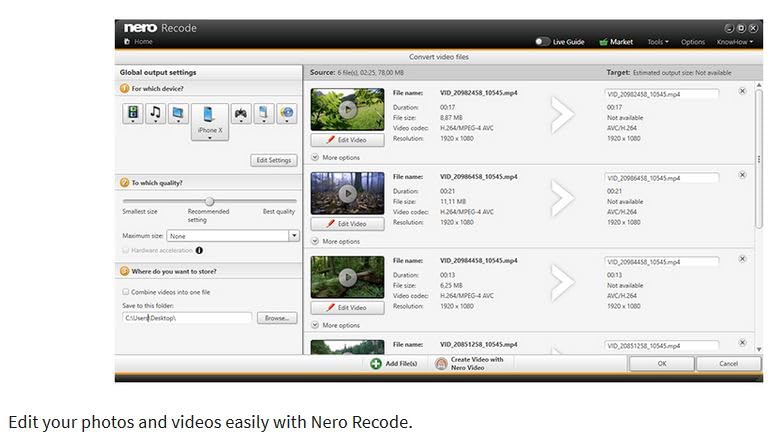Open the Maximum size dropdown
784x440 pixels.
point(294,236)
